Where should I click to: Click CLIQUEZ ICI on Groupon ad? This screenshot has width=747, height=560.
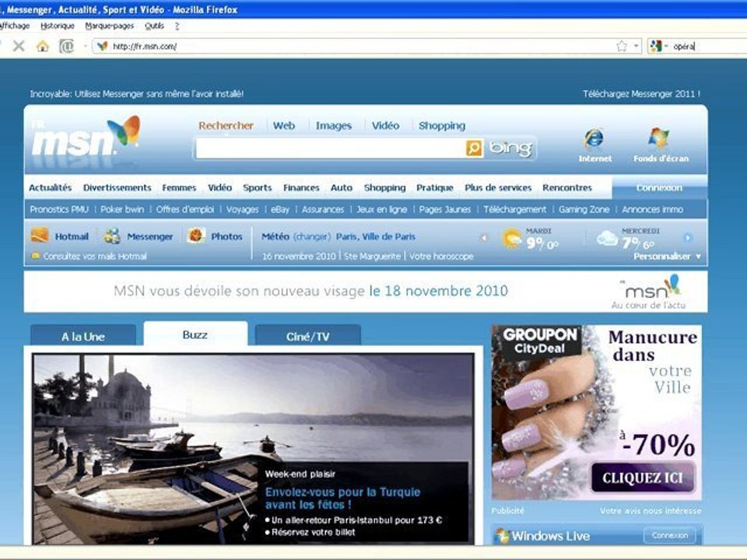tap(642, 478)
